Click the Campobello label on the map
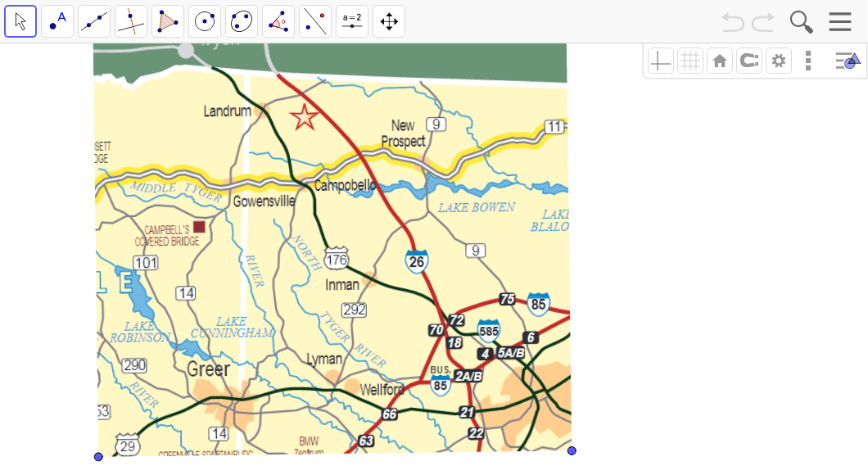This screenshot has width=868, height=466. coord(346,185)
